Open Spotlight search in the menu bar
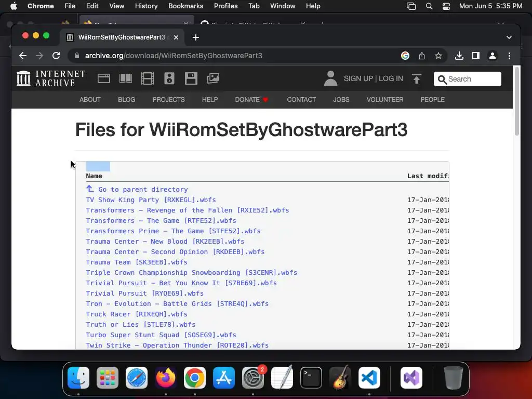The height and width of the screenshot is (399, 532). (429, 6)
